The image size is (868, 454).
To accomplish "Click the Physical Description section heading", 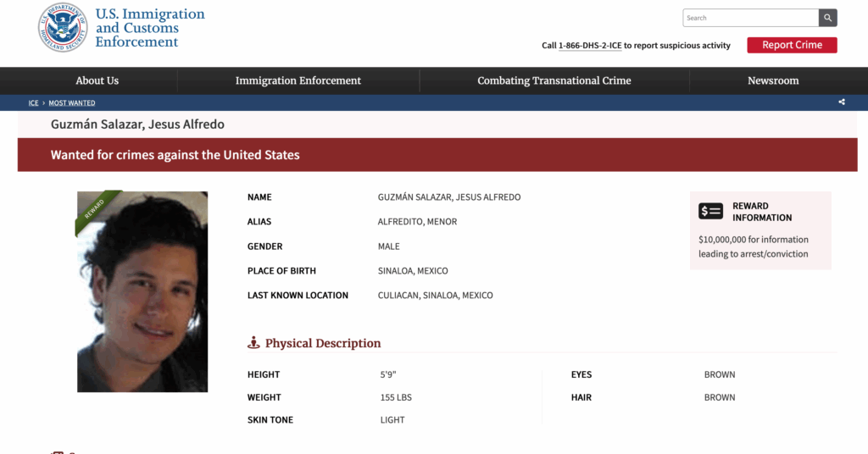I will [x=323, y=343].
